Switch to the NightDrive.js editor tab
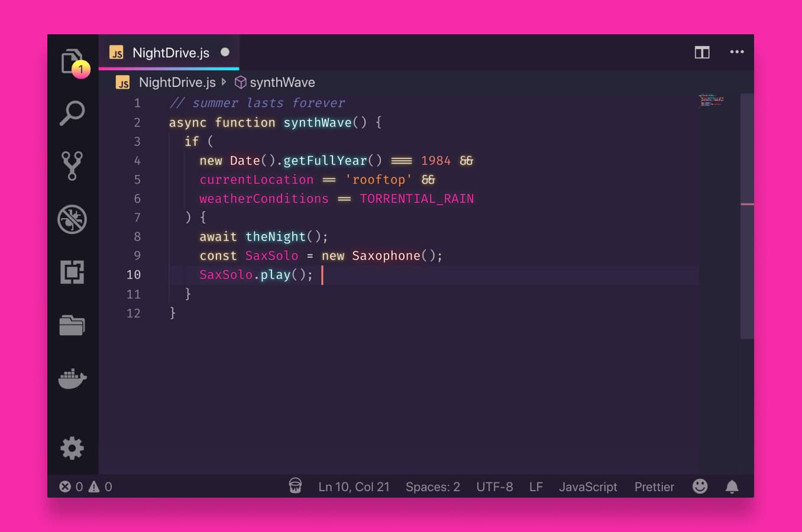Viewport: 802px width, 532px height. pyautogui.click(x=170, y=53)
